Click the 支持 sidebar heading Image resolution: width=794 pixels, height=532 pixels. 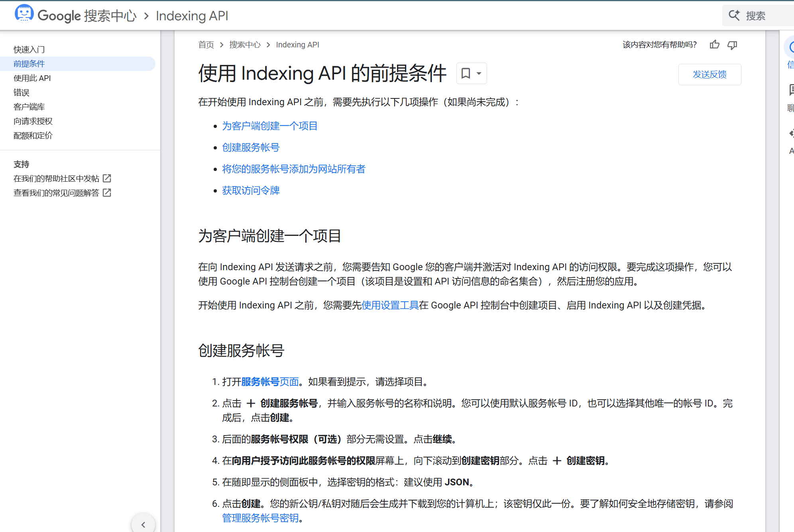22,164
